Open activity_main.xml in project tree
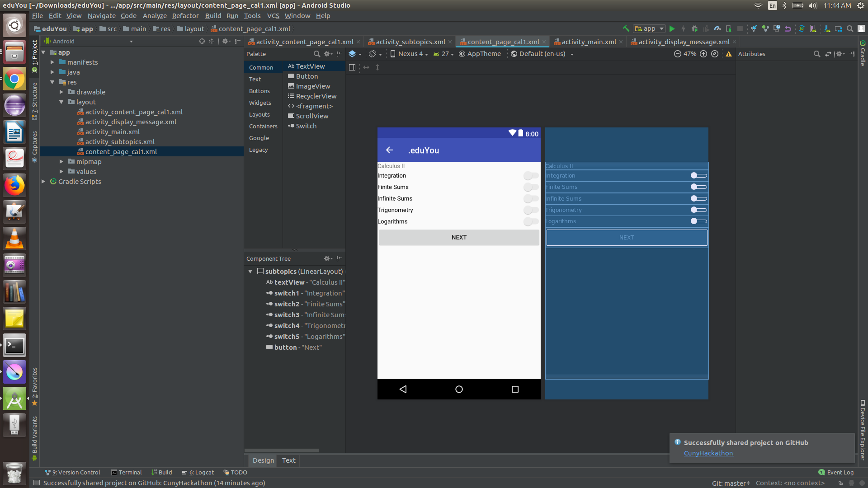868x488 pixels. pyautogui.click(x=112, y=132)
